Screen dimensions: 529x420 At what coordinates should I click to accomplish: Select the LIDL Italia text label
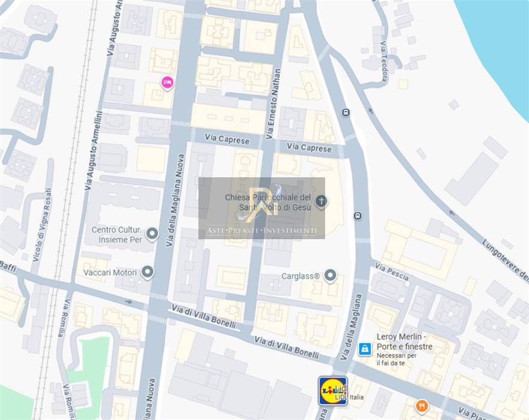(x=349, y=397)
